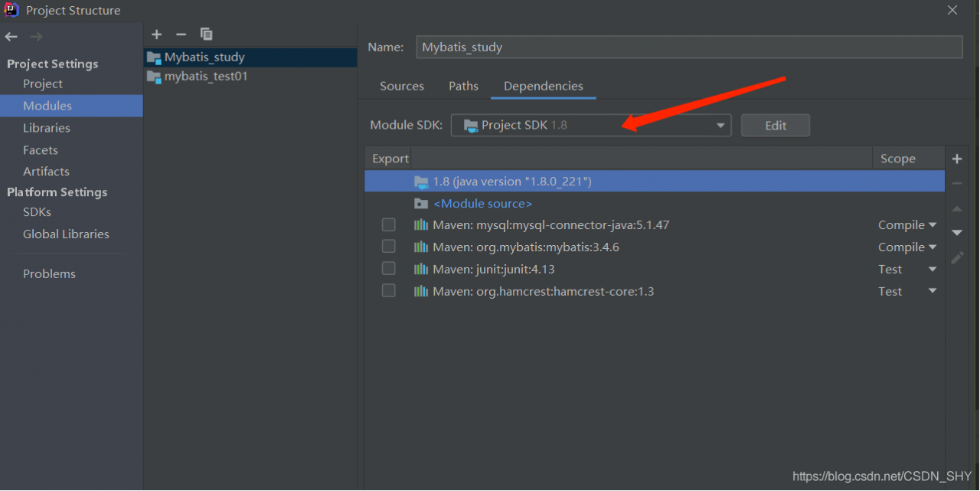980x491 pixels.
Task: Select the Module source entry
Action: click(482, 204)
